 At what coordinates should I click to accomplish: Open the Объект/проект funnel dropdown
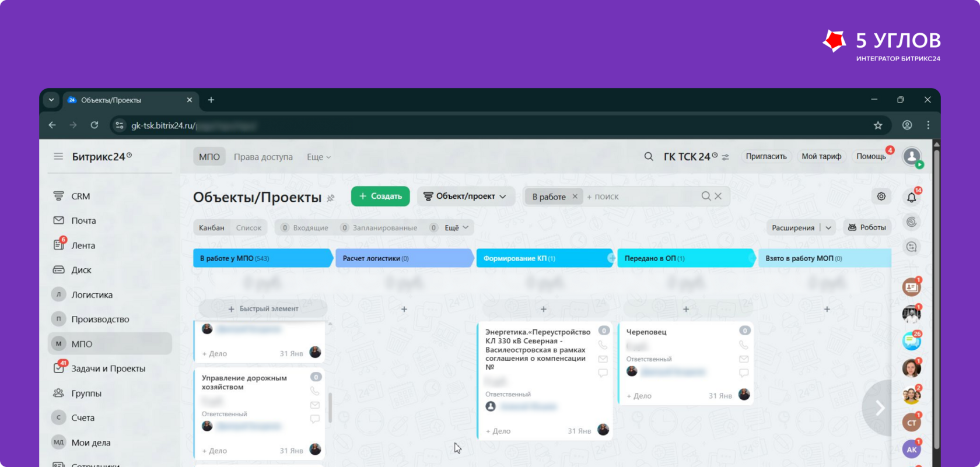[x=466, y=196]
